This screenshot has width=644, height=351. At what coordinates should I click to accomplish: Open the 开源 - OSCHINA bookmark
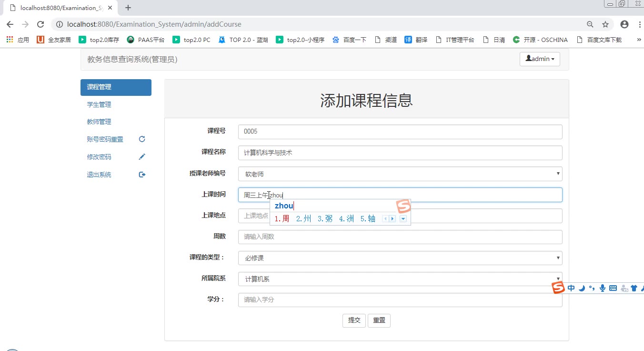pyautogui.click(x=540, y=40)
